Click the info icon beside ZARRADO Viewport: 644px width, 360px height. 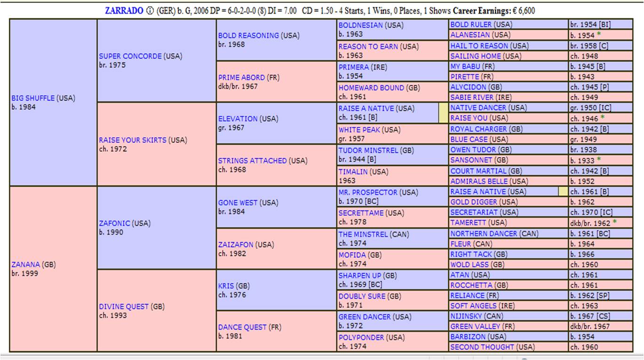150,11
